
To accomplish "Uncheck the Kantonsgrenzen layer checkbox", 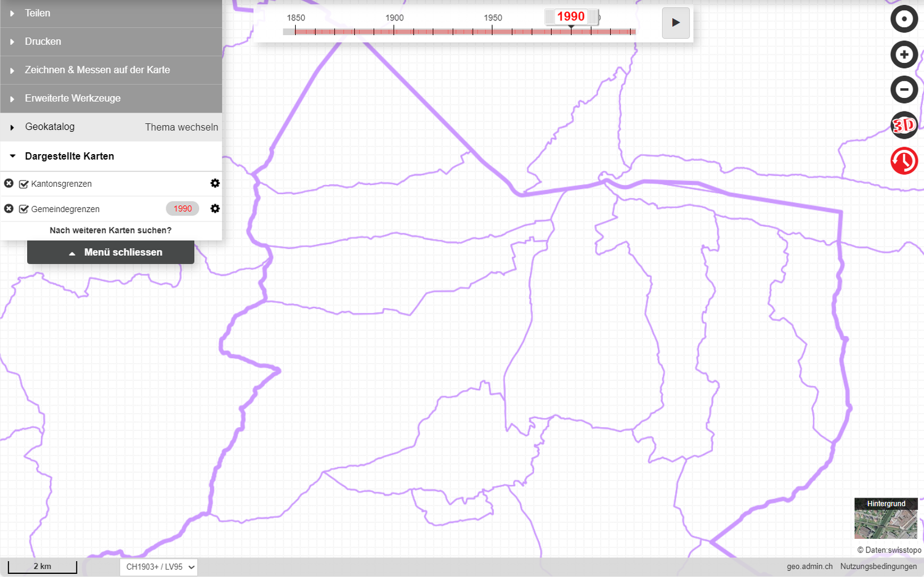I will click(x=24, y=184).
